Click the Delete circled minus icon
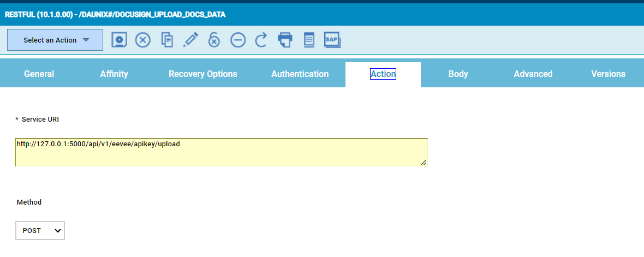This screenshot has height=257, width=644. tap(238, 40)
